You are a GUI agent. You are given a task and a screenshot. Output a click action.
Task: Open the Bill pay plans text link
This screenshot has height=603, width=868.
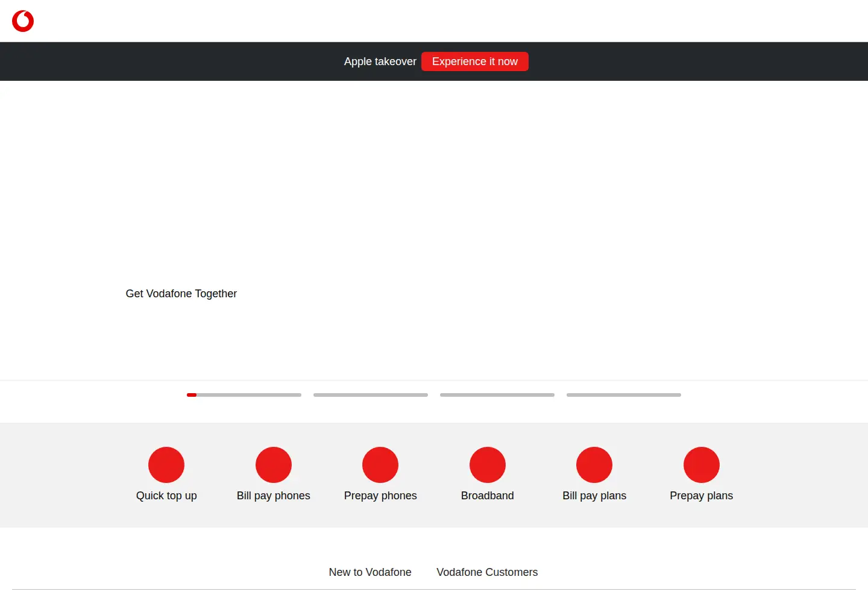(x=594, y=496)
